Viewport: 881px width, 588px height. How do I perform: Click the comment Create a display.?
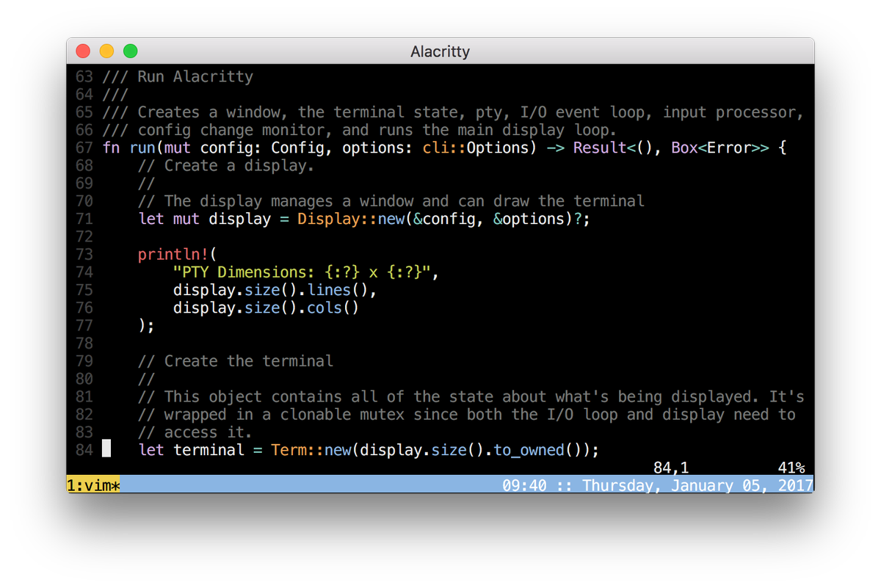(x=239, y=165)
